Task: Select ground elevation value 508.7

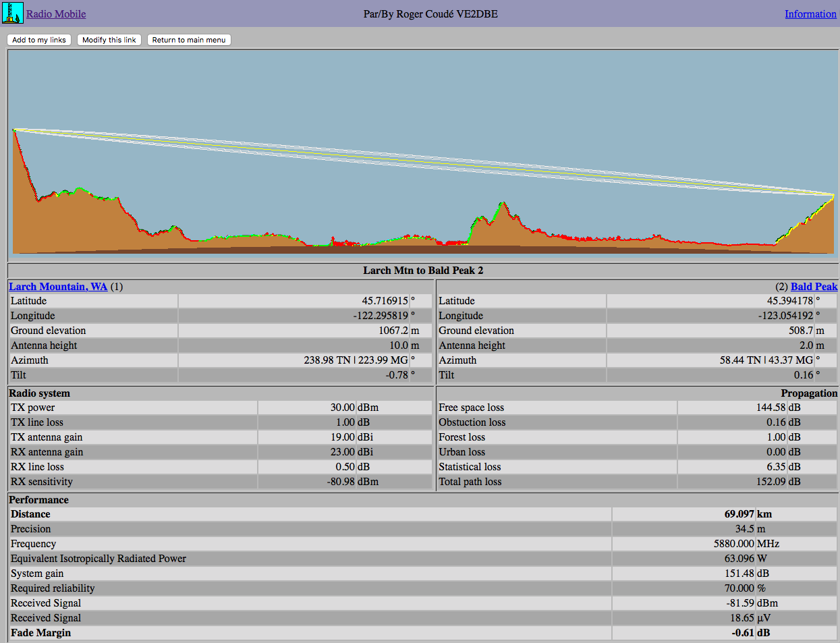Action: pos(801,331)
